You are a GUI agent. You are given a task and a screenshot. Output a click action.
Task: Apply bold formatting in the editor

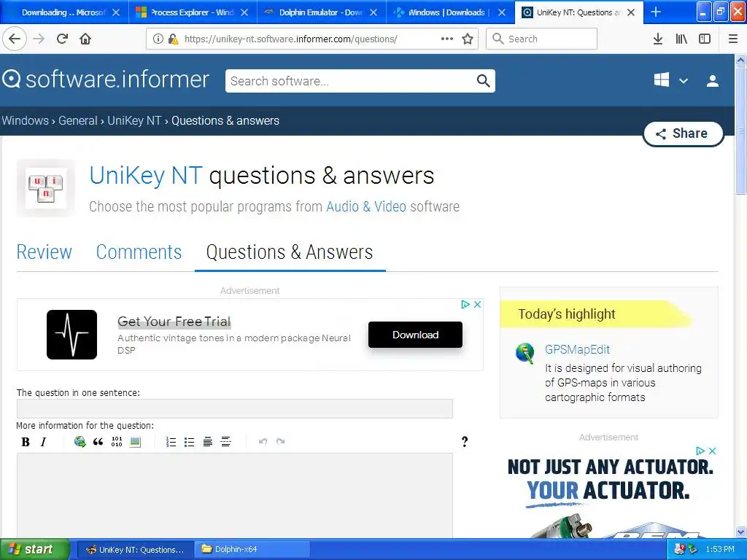tap(26, 442)
